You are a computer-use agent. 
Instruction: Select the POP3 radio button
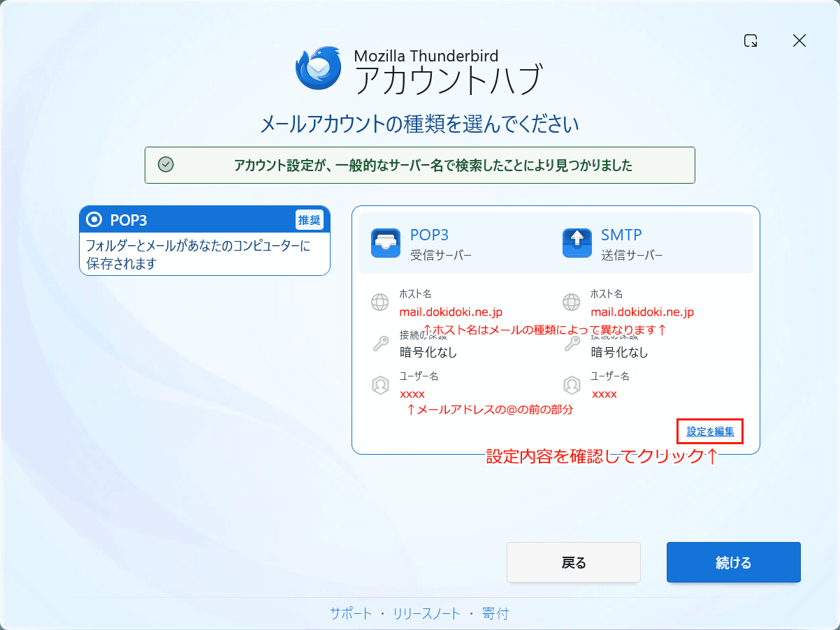click(x=94, y=220)
